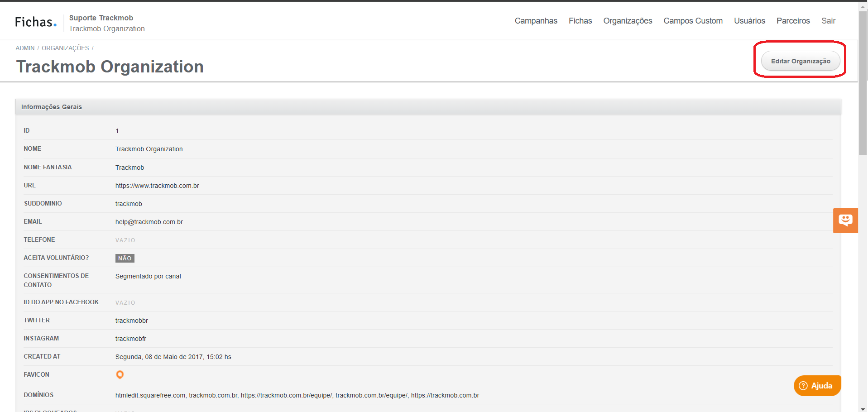Click Segmentado por canal value

[148, 276]
